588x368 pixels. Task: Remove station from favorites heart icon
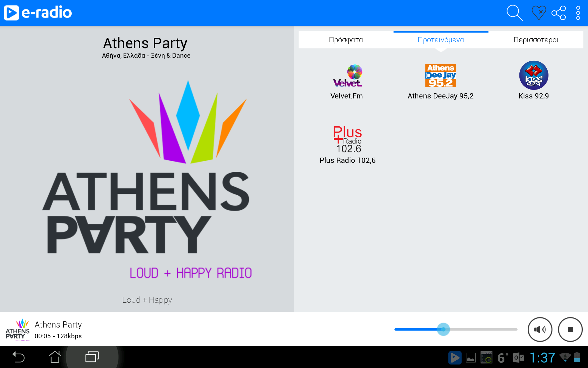(539, 13)
